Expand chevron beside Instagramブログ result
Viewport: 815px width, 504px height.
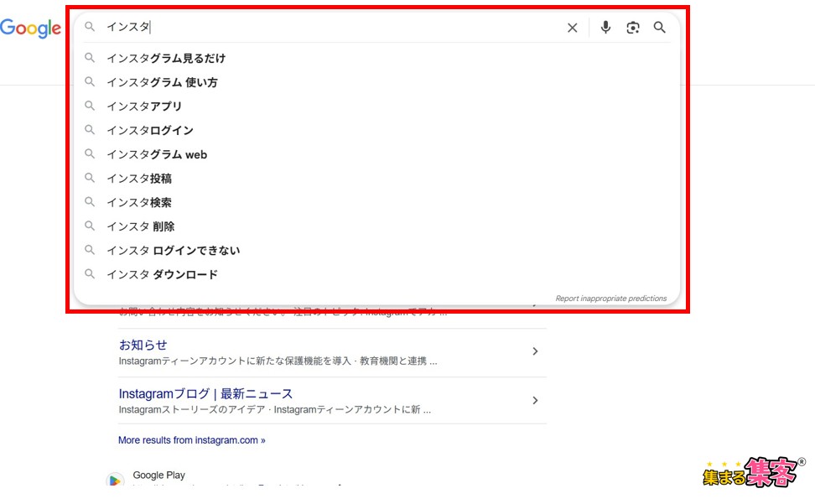tap(535, 401)
